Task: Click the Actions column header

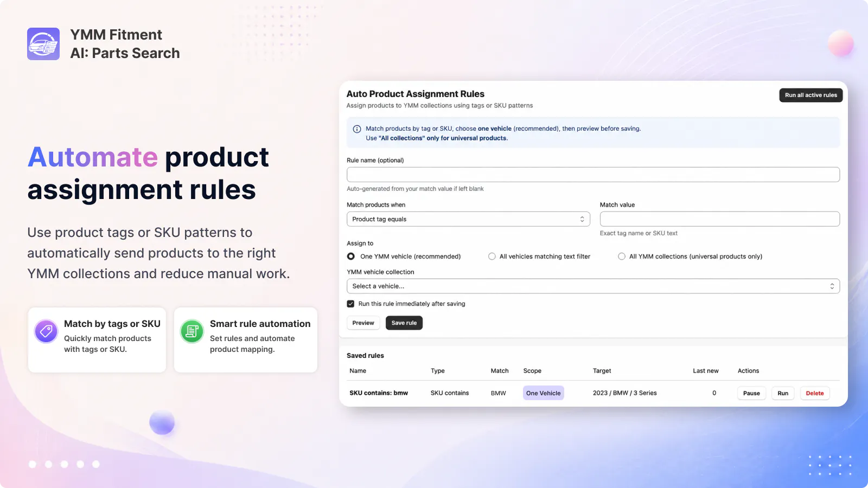Action: pos(749,371)
